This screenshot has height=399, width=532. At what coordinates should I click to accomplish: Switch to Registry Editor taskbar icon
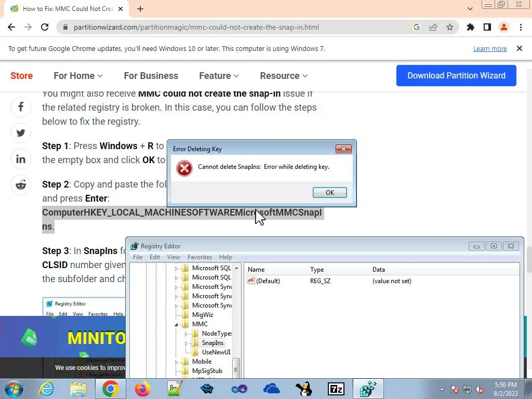pos(368,389)
